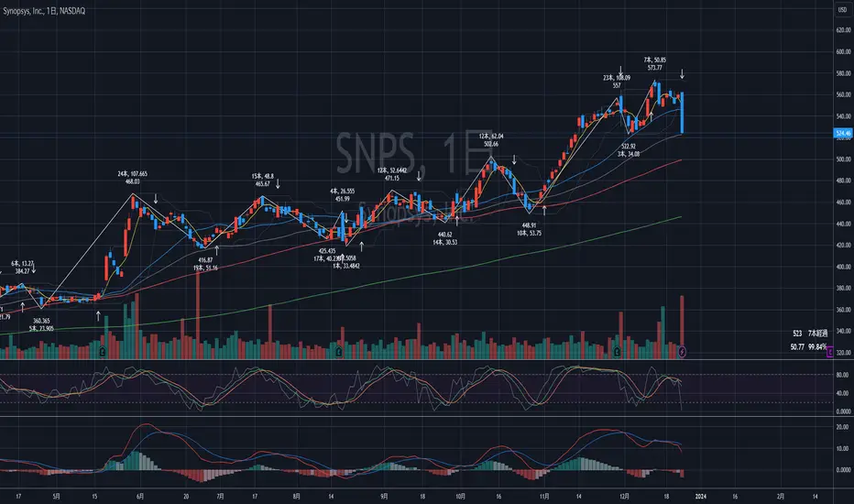Image resolution: width=854 pixels, height=504 pixels.
Task: Click the 99.84% value text
Action: pyautogui.click(x=817, y=347)
